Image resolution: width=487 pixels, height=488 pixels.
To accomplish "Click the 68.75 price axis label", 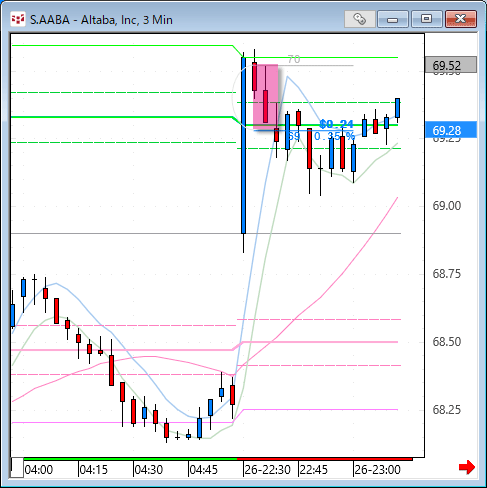I will pyautogui.click(x=447, y=274).
